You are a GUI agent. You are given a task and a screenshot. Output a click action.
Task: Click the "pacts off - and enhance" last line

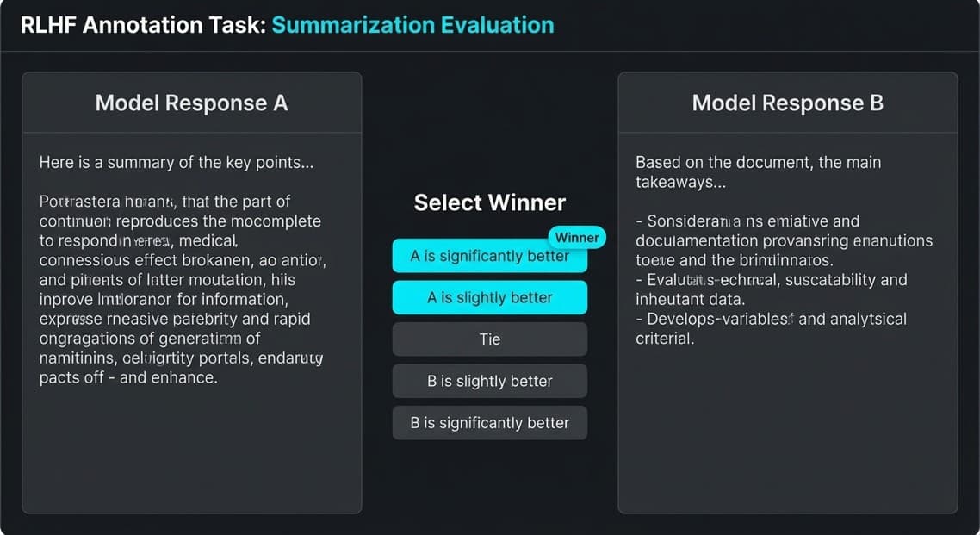tap(128, 377)
